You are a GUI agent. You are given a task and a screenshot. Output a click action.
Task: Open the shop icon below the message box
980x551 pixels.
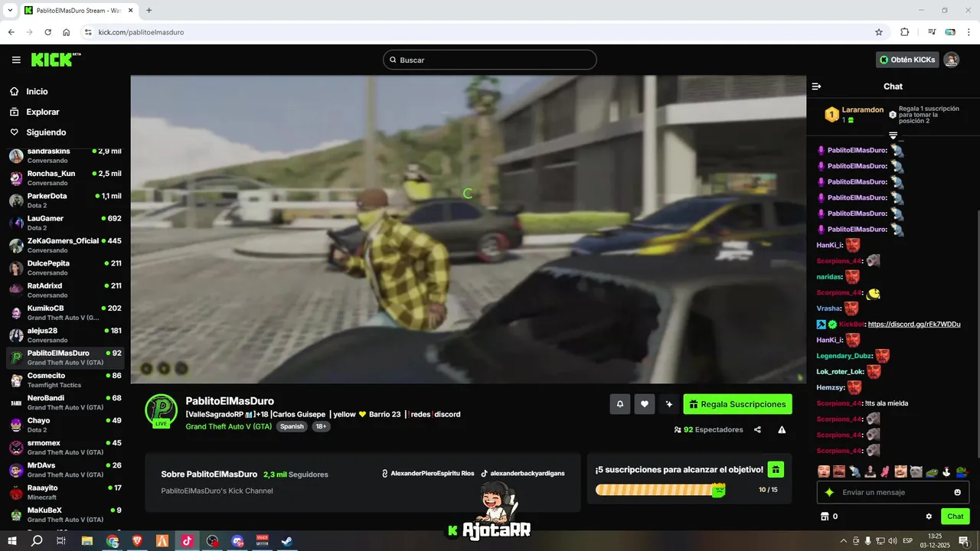[x=825, y=517]
